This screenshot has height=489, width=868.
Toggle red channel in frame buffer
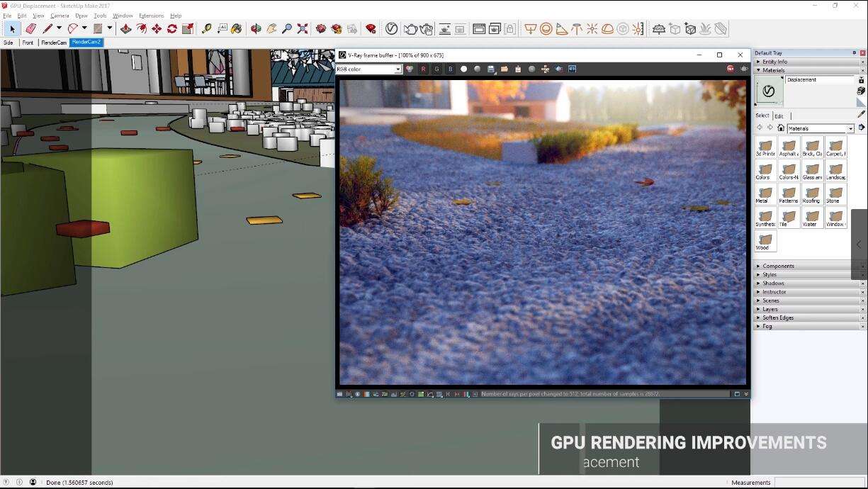pos(423,69)
